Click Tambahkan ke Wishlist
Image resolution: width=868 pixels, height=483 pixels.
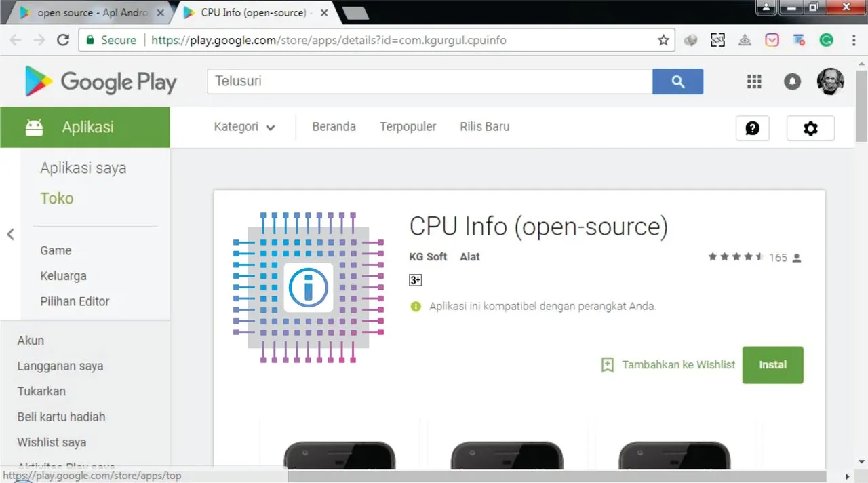[x=678, y=365]
